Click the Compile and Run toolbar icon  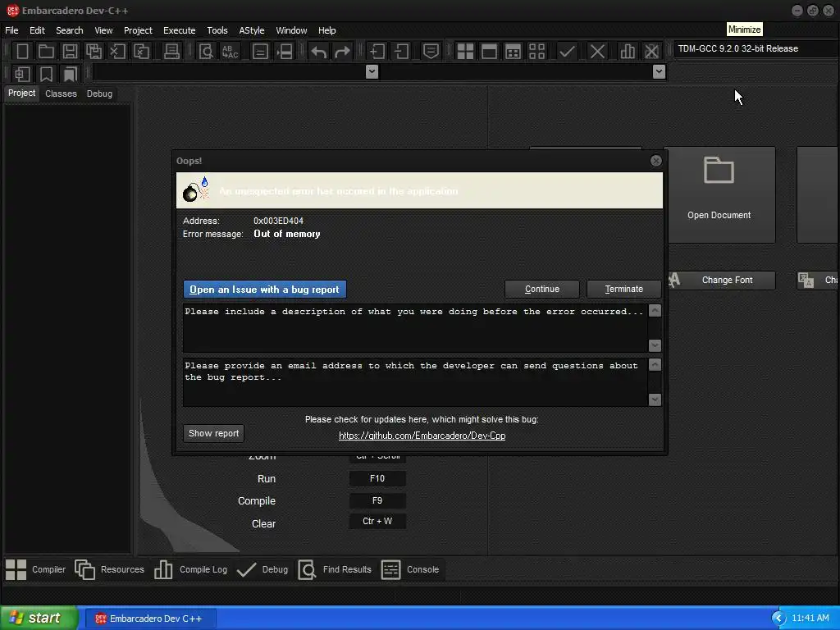coord(513,52)
